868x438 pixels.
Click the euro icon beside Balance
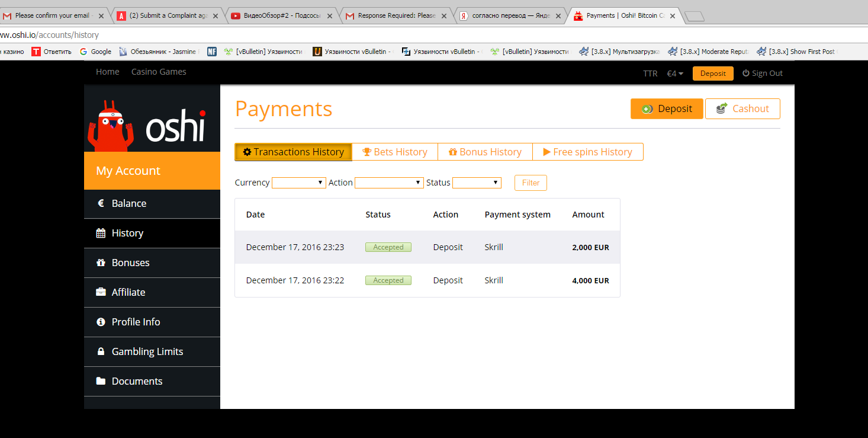tap(101, 203)
